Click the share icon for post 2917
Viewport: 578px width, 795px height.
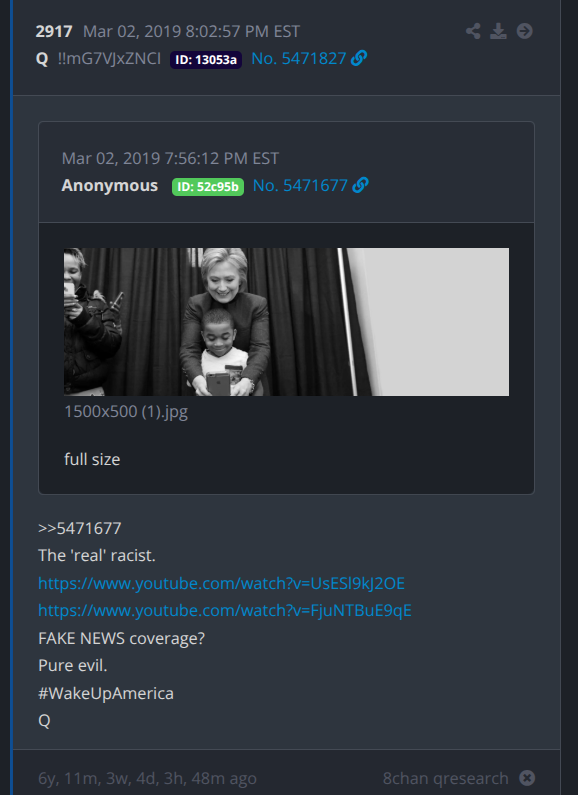(473, 31)
